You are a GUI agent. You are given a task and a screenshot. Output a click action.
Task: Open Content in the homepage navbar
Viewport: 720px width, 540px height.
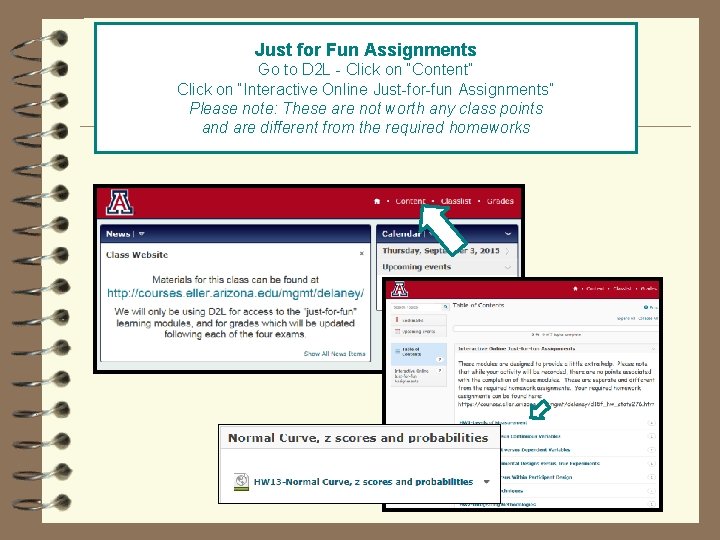410,201
